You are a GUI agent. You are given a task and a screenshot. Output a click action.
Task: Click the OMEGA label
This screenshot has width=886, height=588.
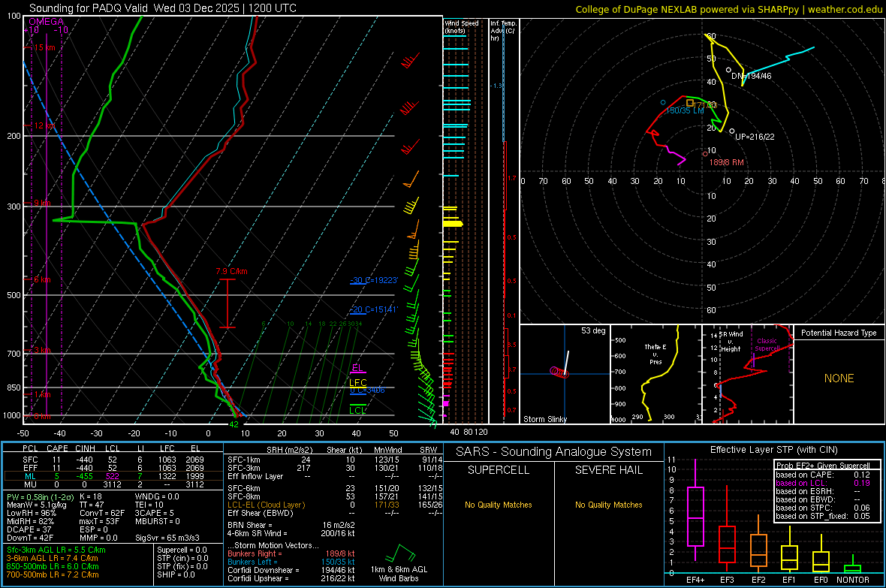[x=46, y=22]
